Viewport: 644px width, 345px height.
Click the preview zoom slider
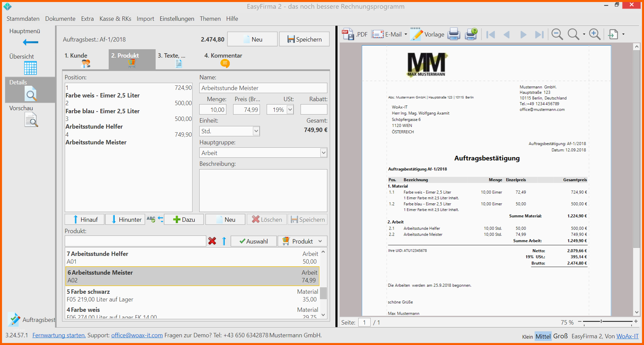[x=608, y=322]
